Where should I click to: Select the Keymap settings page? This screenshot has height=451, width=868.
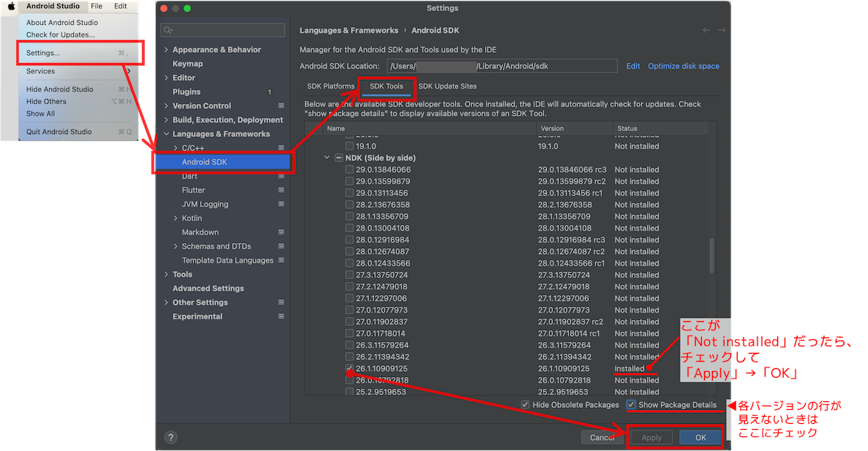(x=188, y=64)
